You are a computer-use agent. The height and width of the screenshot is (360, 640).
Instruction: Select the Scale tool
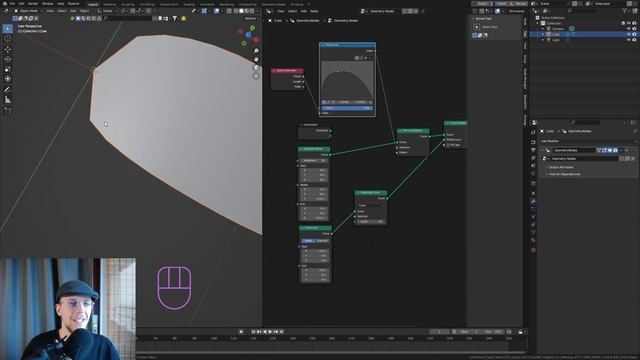[x=8, y=69]
